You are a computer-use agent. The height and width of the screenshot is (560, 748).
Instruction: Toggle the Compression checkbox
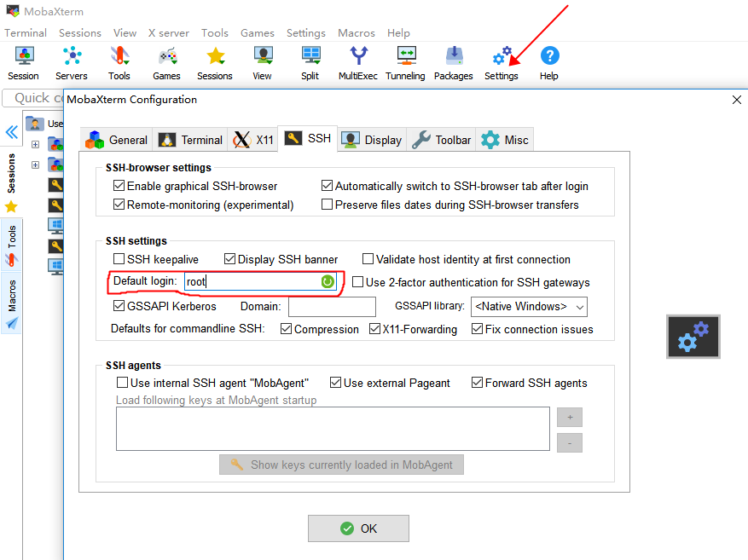286,329
